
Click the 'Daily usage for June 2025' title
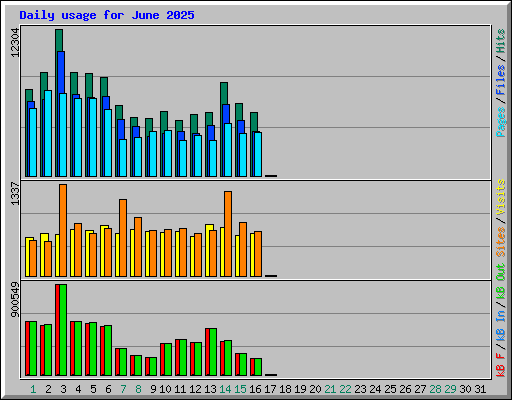[x=107, y=15]
